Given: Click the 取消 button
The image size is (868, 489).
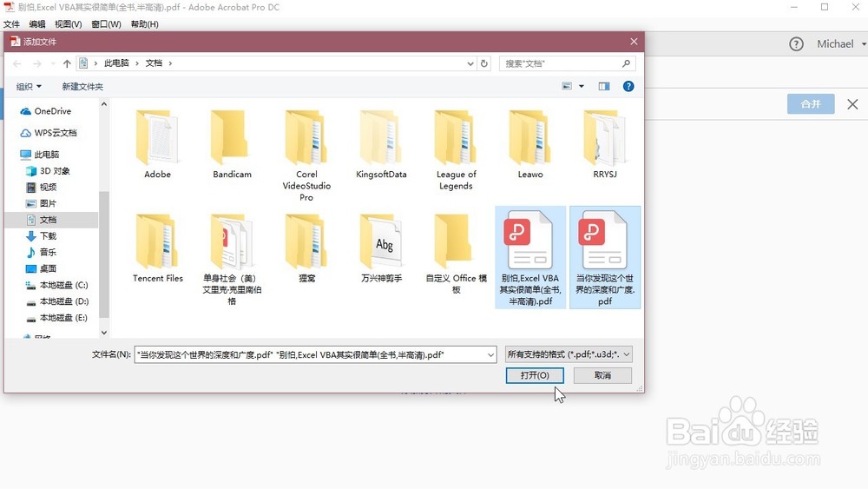Looking at the screenshot, I should (x=603, y=375).
